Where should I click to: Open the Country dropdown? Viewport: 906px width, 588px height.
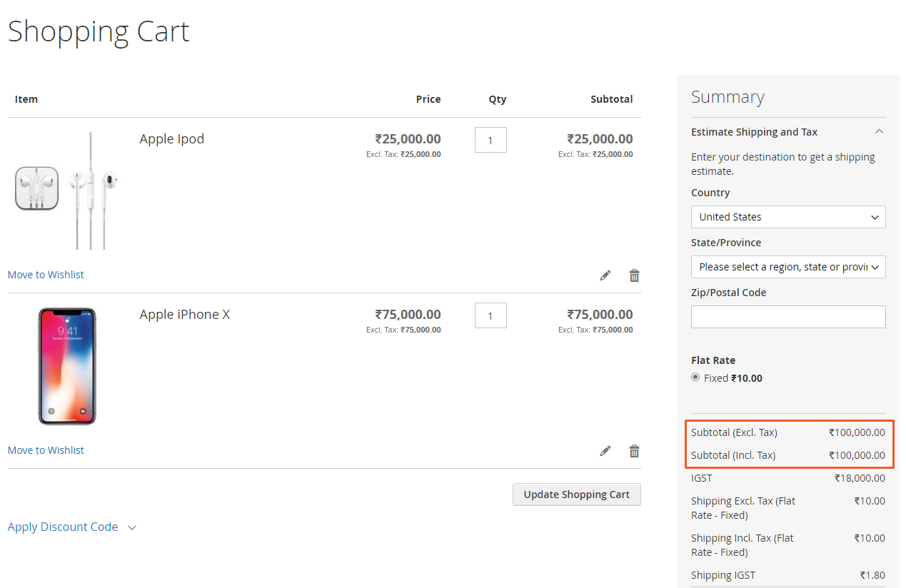coord(788,217)
